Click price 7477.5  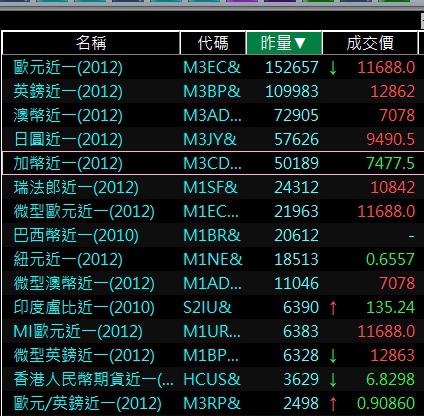390,164
